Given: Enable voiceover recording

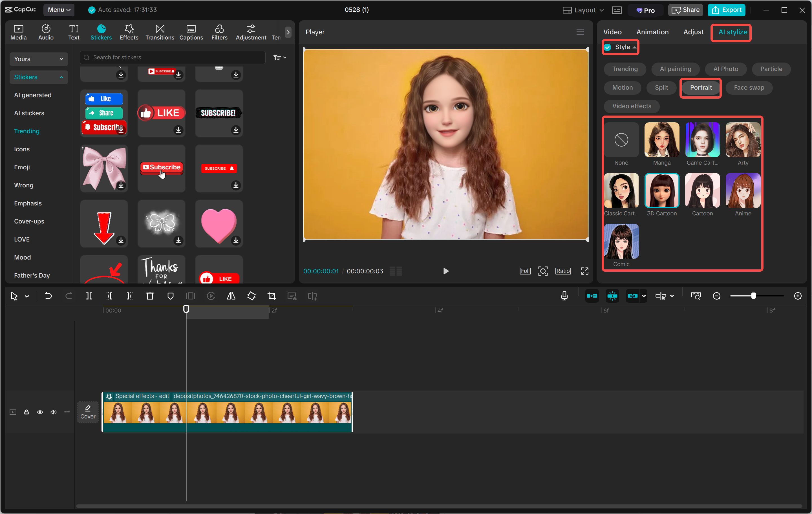Looking at the screenshot, I should tap(564, 296).
